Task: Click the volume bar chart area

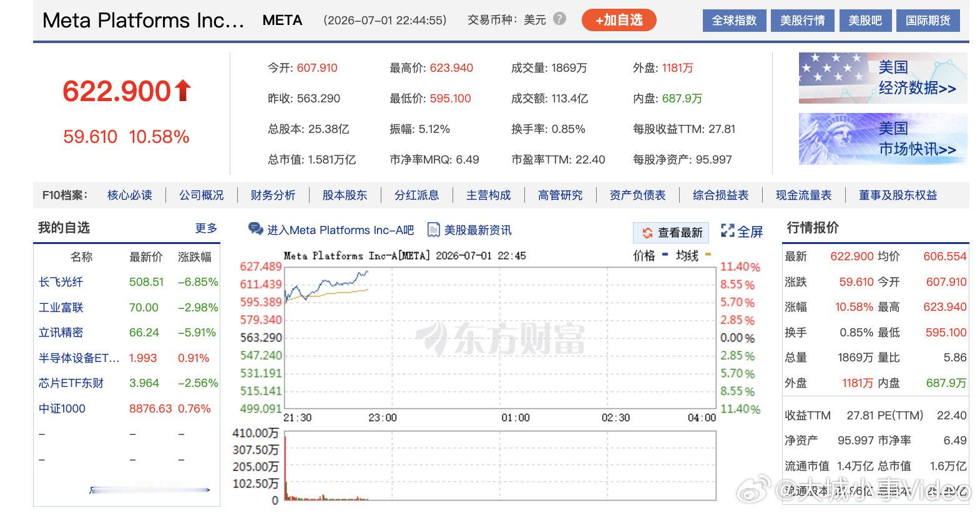Action: [x=500, y=466]
